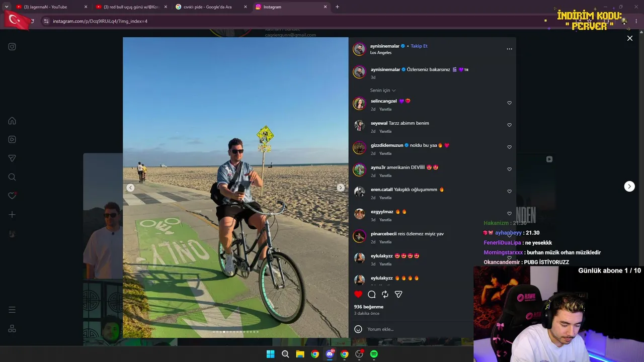Open File Explorer from the taskbar
Image resolution: width=644 pixels, height=362 pixels.
point(300,354)
